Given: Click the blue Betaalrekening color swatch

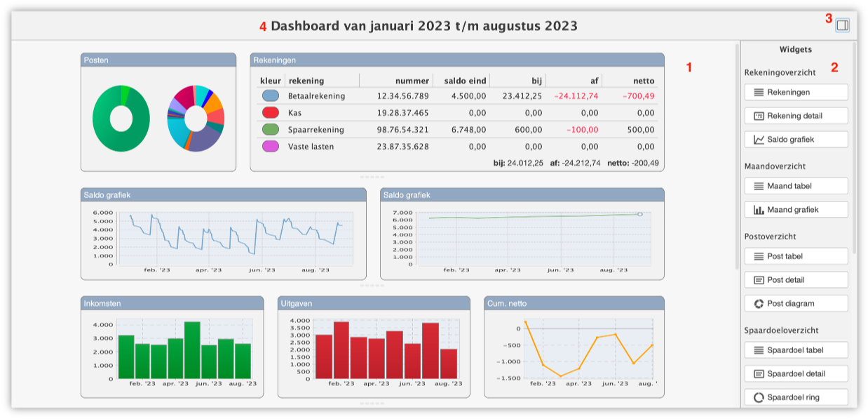Looking at the screenshot, I should click(270, 95).
